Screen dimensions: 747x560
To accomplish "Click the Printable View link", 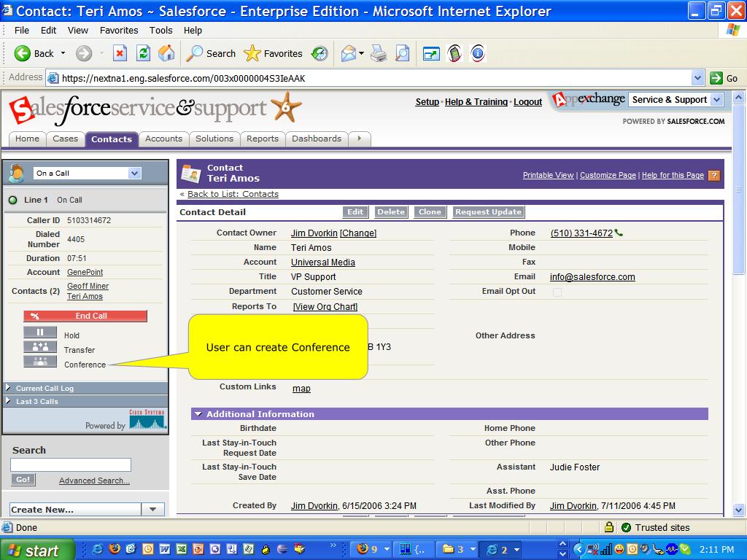I will [548, 175].
